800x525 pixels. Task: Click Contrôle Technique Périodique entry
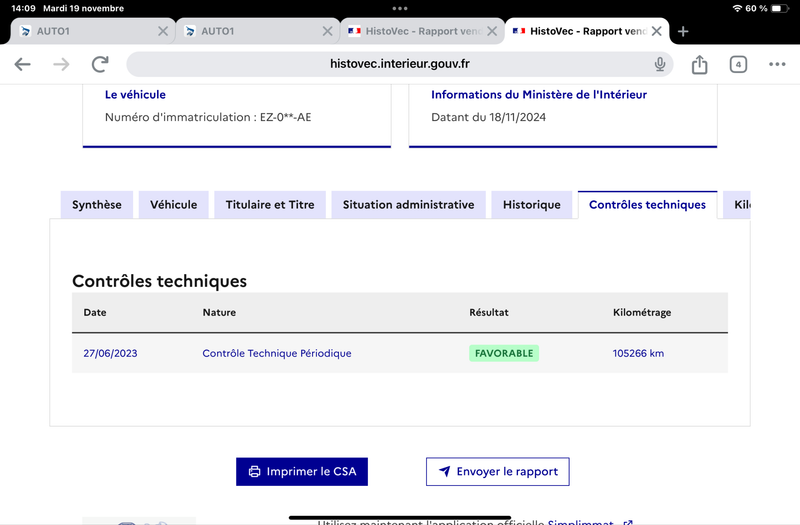point(277,353)
